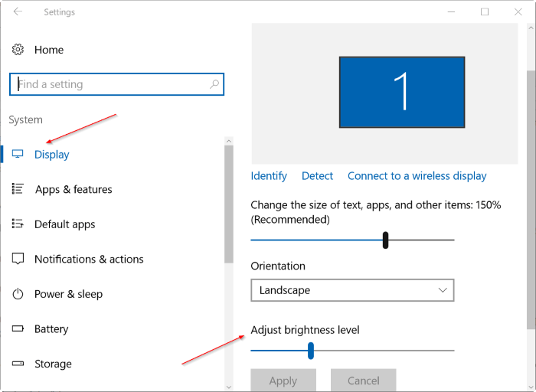
Task: Click the Storage drive icon
Action: [x=18, y=364]
